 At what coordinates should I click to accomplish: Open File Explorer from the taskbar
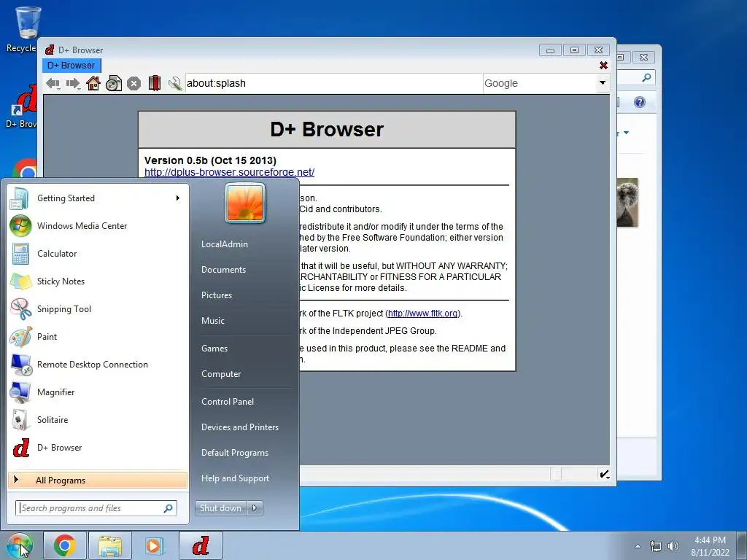click(110, 545)
